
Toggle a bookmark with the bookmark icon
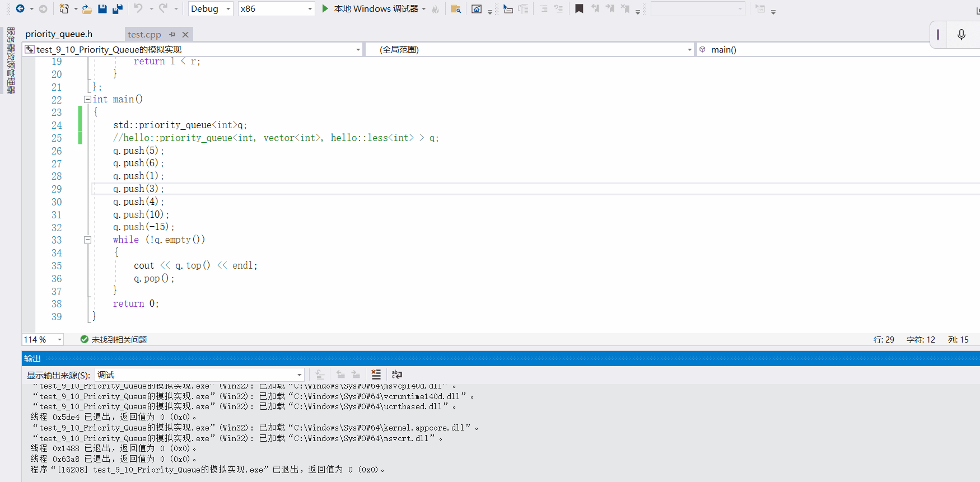click(579, 9)
